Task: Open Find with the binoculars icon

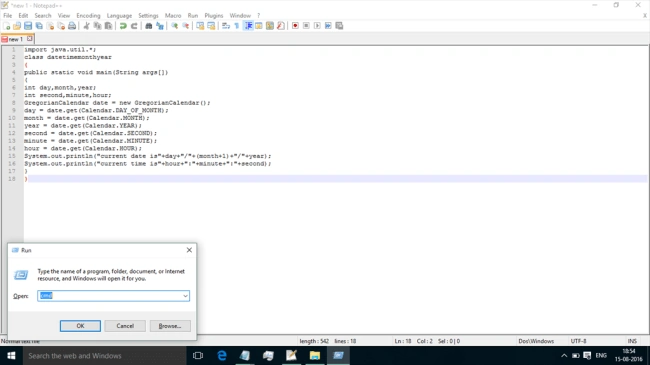Action: 148,26
